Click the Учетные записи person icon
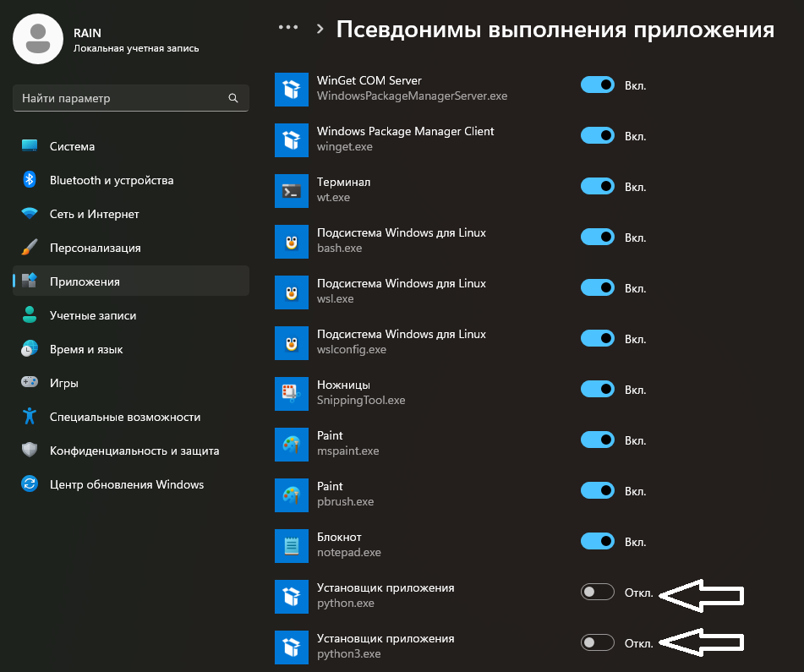 (x=30, y=314)
